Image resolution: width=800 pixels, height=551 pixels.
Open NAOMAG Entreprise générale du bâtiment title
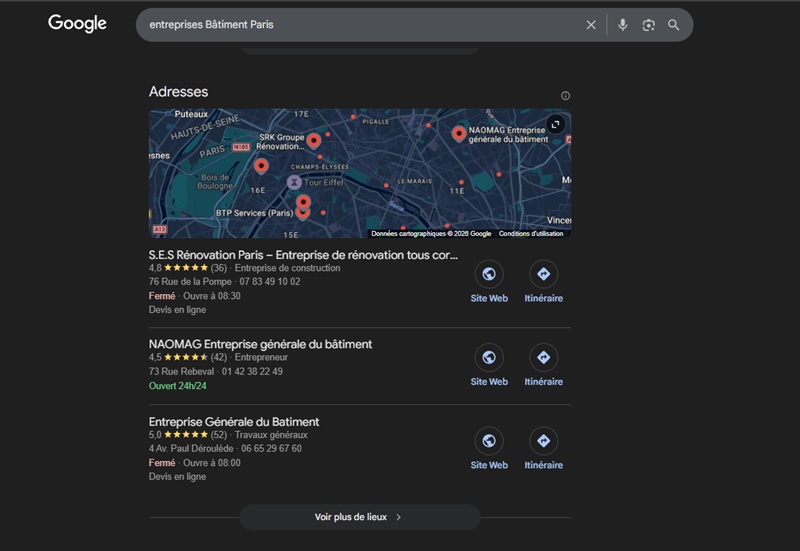(260, 344)
